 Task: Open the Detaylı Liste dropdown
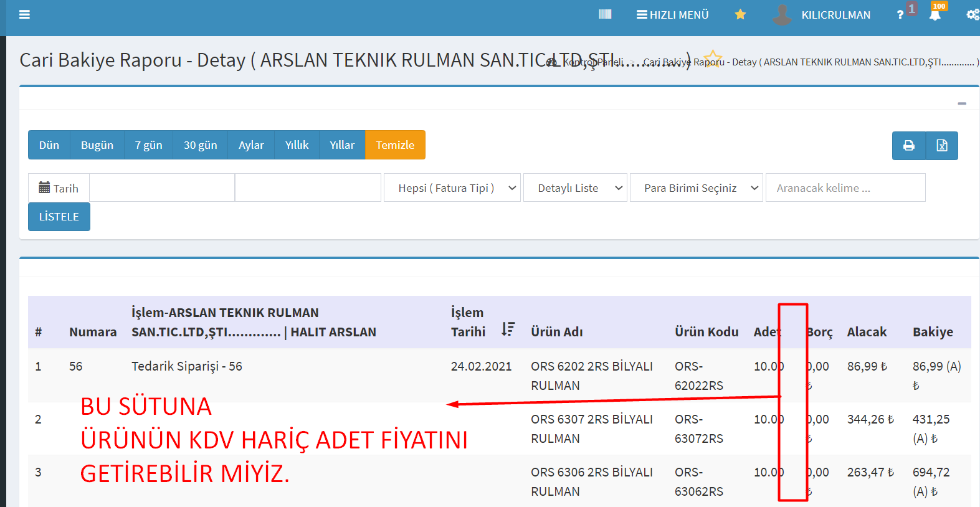[x=576, y=188]
